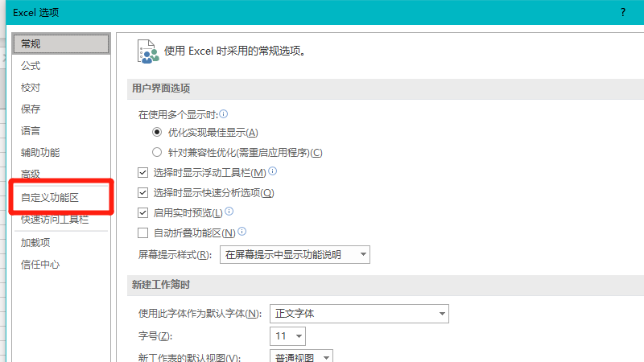Screen dimensions: 644x362
Task: Open the 普通视图 default view dropdown
Action: (301, 356)
